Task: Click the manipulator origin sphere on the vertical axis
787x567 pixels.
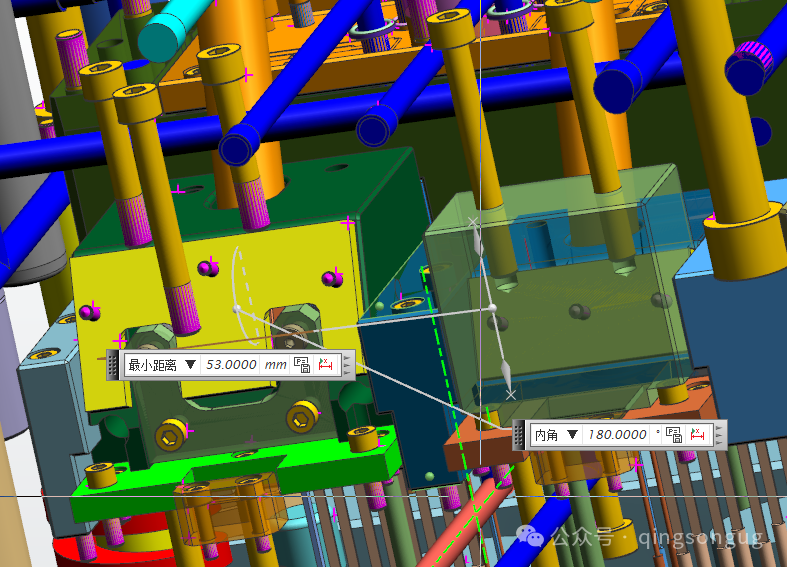Action: [492, 308]
